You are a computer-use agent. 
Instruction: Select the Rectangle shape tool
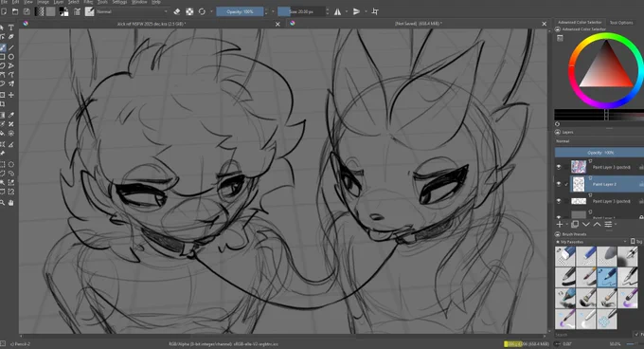tap(3, 57)
